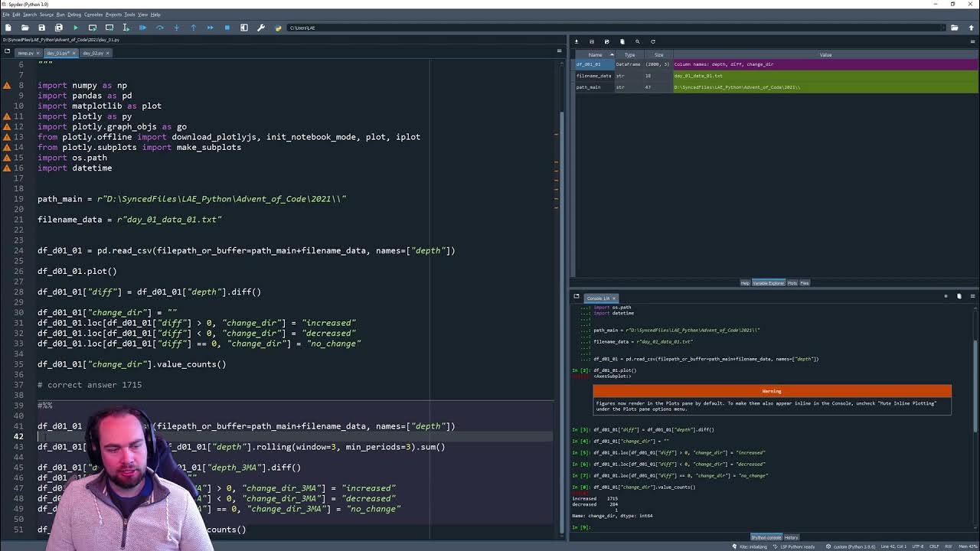This screenshot has width=980, height=551.
Task: Switch to the Files pane tab
Action: click(x=805, y=283)
